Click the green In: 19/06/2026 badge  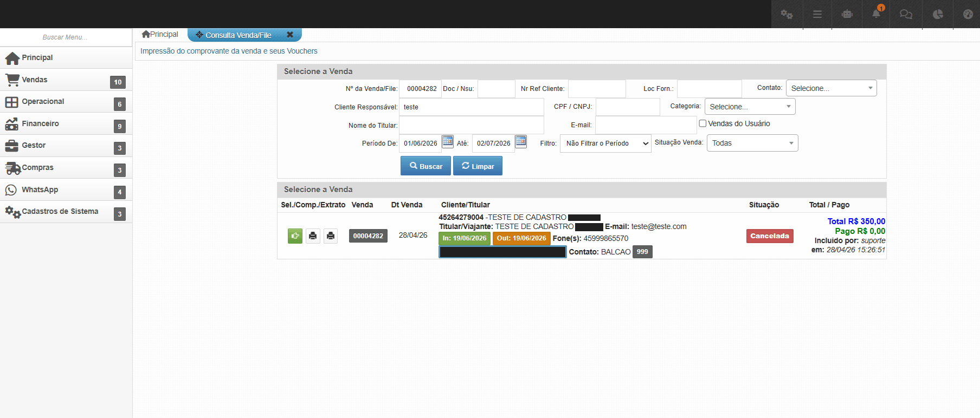(465, 238)
